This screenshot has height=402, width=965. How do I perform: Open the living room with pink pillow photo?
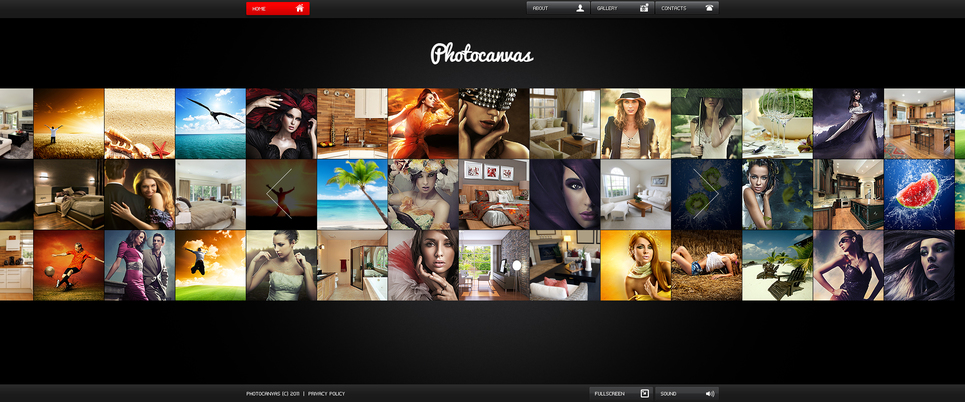(565, 265)
